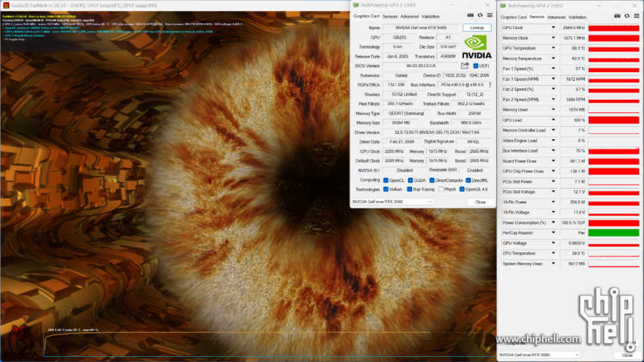The image size is (644, 362).
Task: Click the BIOS export arrow icon
Action: point(465,66)
